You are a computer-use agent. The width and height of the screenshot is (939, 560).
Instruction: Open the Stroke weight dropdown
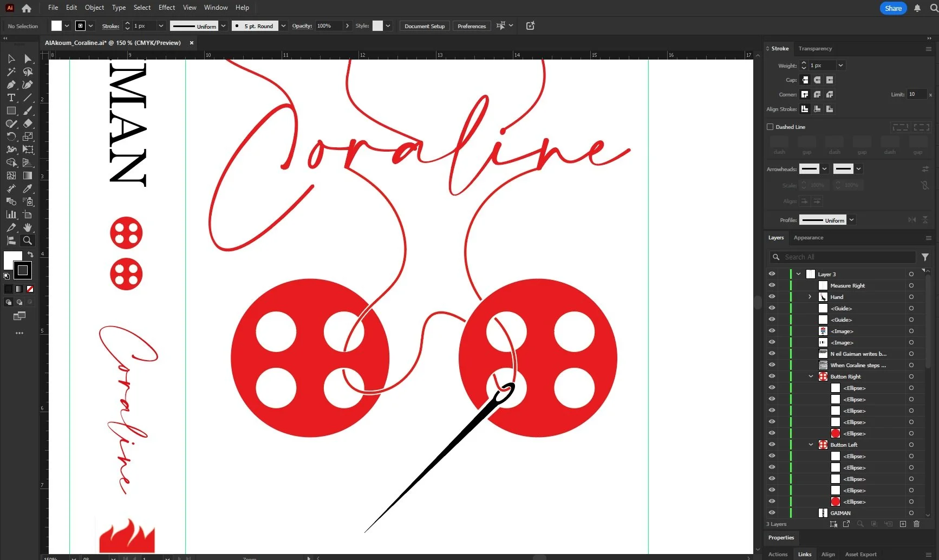(841, 66)
